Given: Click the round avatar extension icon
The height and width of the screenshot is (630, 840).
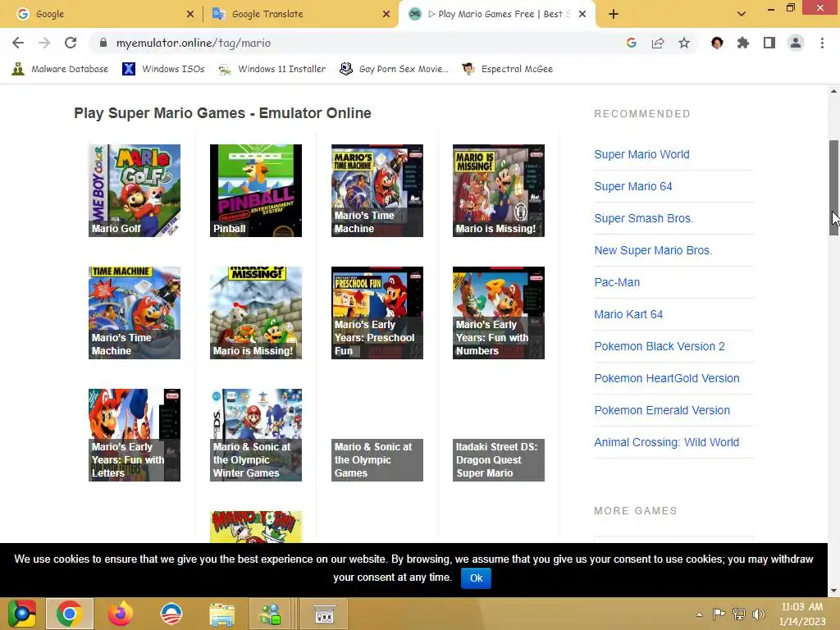Looking at the screenshot, I should (x=717, y=43).
